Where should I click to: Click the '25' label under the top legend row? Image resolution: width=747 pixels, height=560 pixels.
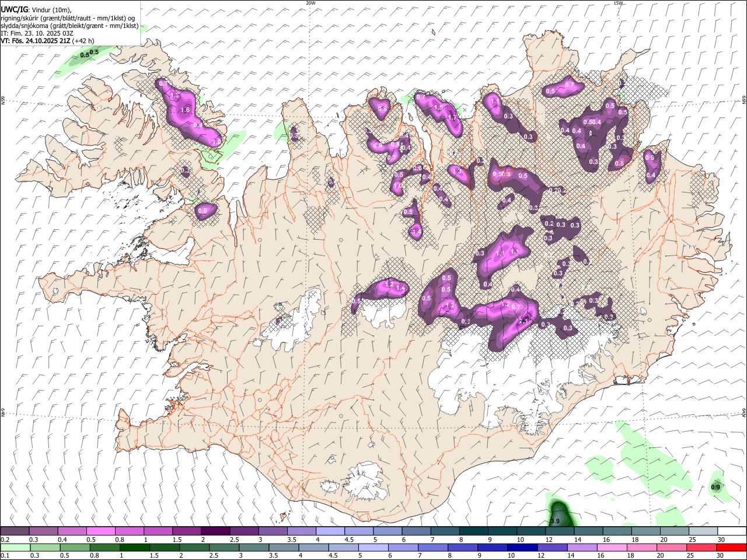[x=693, y=540]
